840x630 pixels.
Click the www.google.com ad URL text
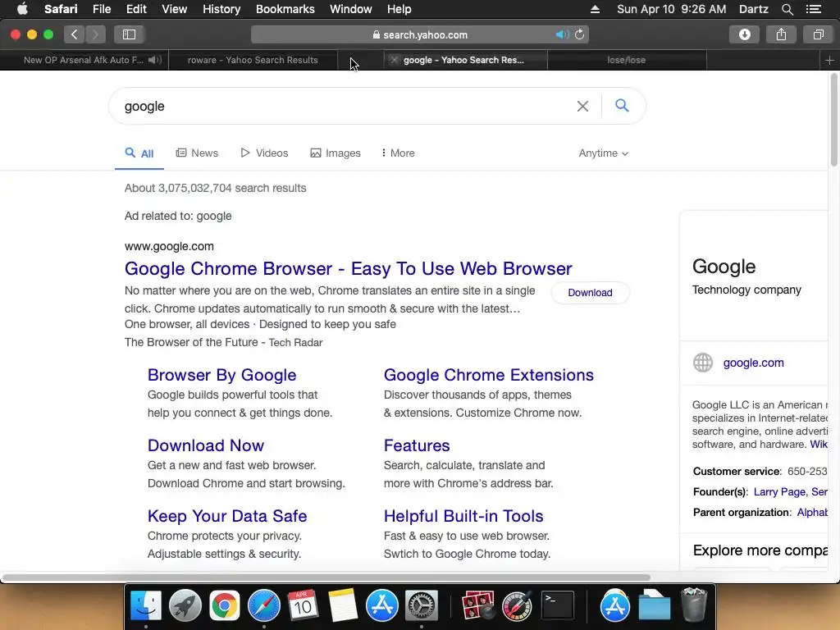[169, 246]
